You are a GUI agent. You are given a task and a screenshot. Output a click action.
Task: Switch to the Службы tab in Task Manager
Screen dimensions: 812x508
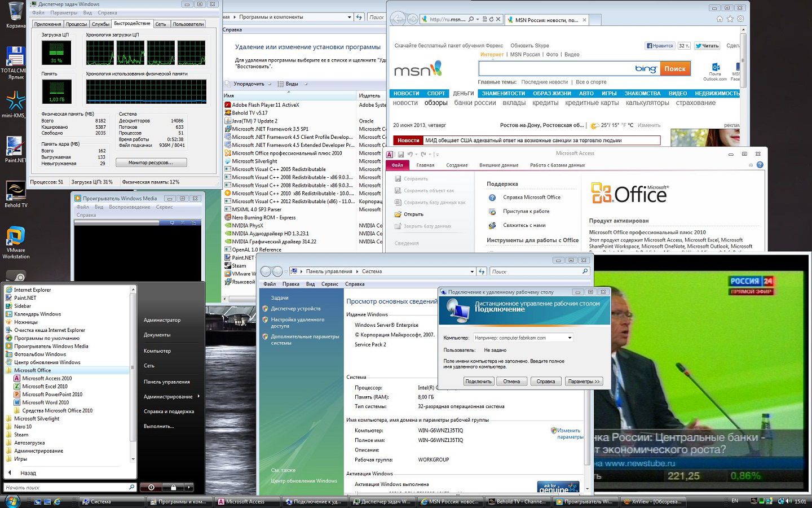pos(100,24)
